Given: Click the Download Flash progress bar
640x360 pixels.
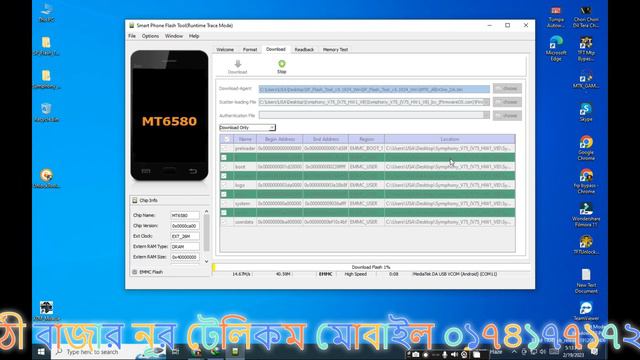Looking at the screenshot, I should tap(371, 267).
